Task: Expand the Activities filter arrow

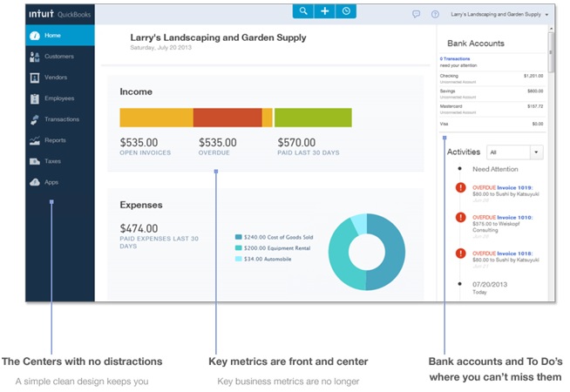Action: click(536, 152)
